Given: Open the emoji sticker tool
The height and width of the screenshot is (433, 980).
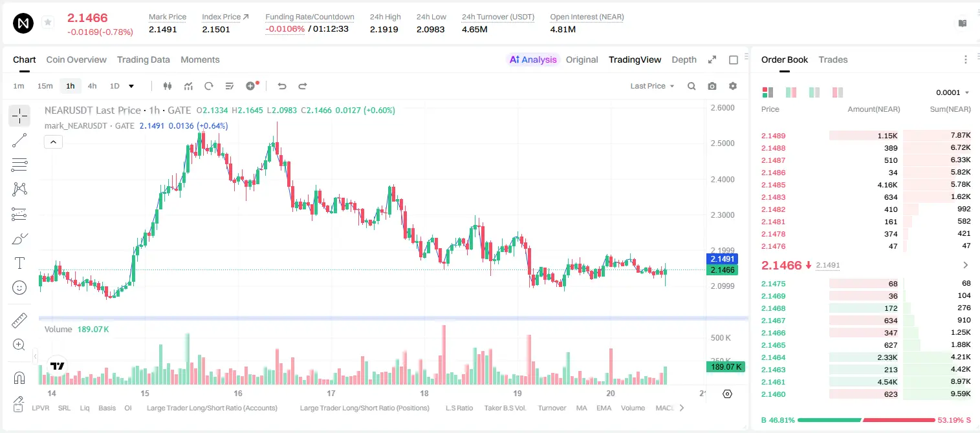Looking at the screenshot, I should pos(19,288).
